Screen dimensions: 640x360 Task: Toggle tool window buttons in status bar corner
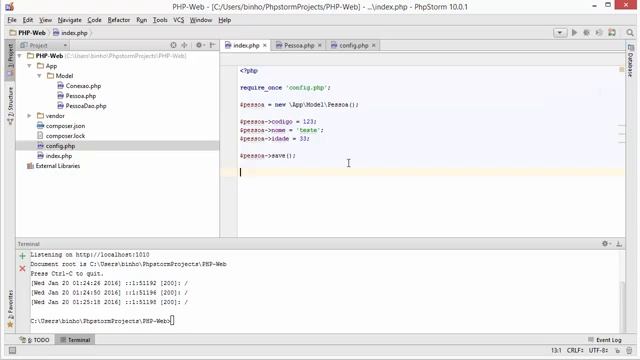[12, 350]
